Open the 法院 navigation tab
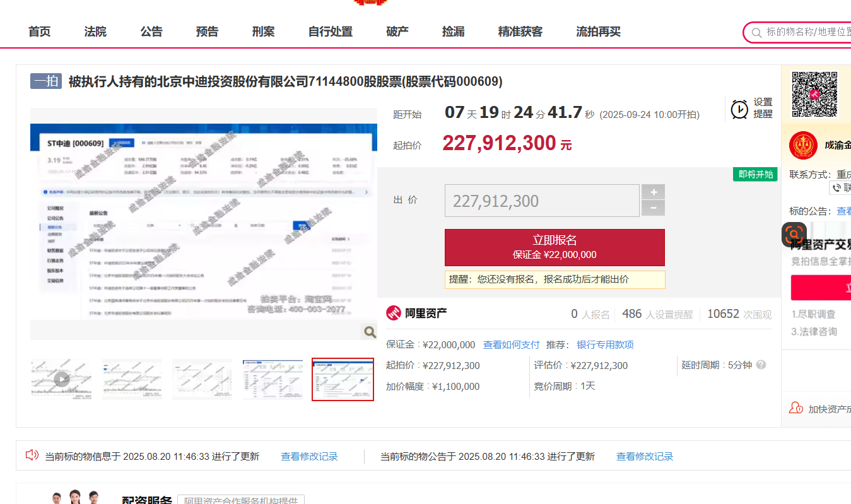Image resolution: width=851 pixels, height=504 pixels. [x=95, y=32]
